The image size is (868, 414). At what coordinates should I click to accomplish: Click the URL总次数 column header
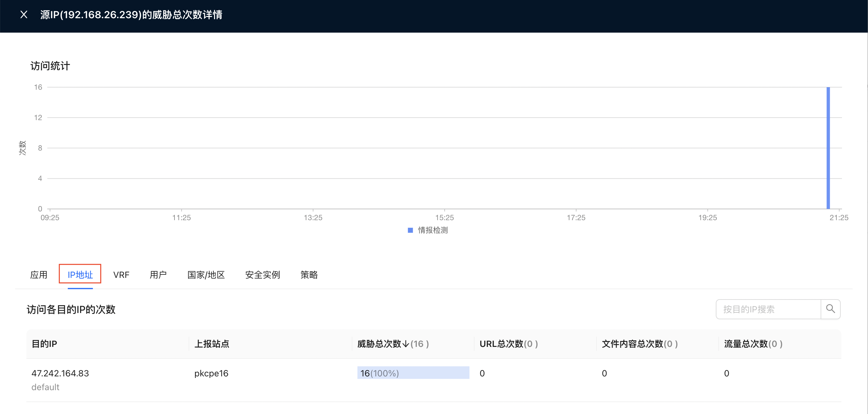[508, 344]
